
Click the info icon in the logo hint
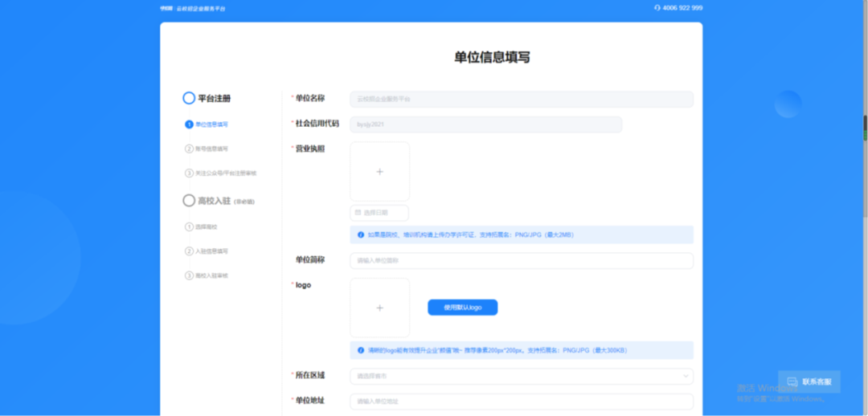[x=361, y=351]
